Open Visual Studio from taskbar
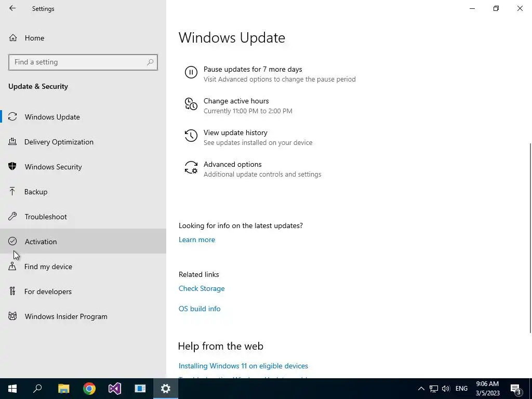532x399 pixels. click(115, 389)
